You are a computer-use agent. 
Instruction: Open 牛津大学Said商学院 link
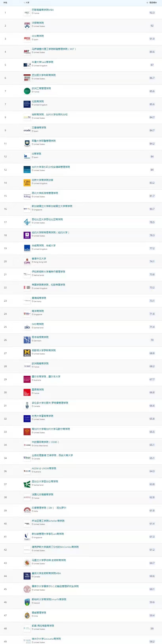(x=42, y=62)
